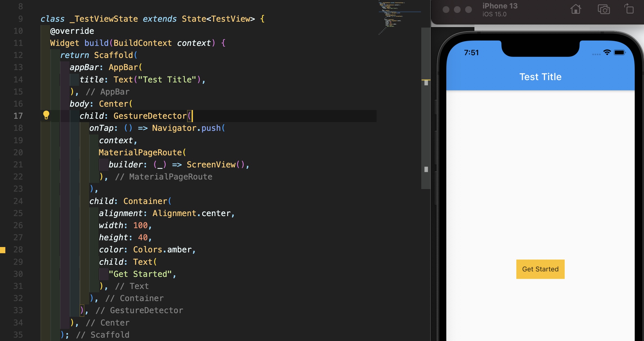Tap the amber Get Started button
Viewport: 644px width, 341px height.
(540, 269)
